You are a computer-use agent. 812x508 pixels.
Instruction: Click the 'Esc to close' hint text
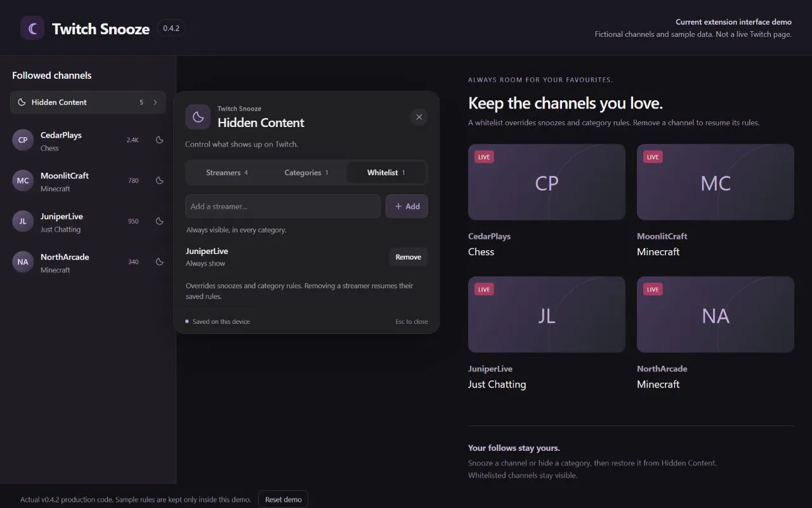(412, 321)
